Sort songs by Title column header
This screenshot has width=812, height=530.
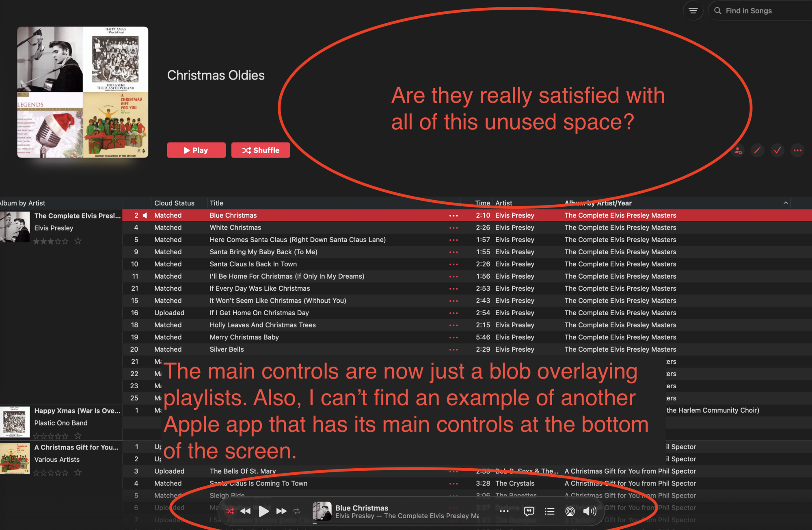(216, 203)
